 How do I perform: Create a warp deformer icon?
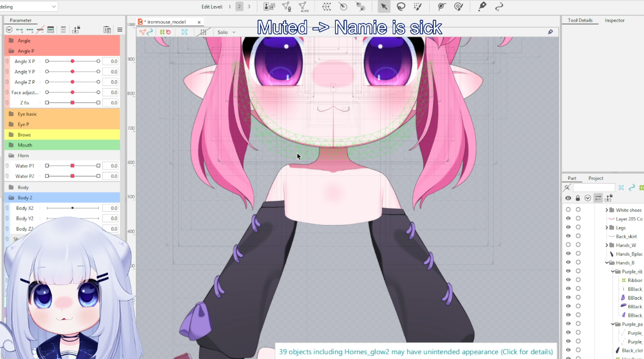(x=327, y=7)
